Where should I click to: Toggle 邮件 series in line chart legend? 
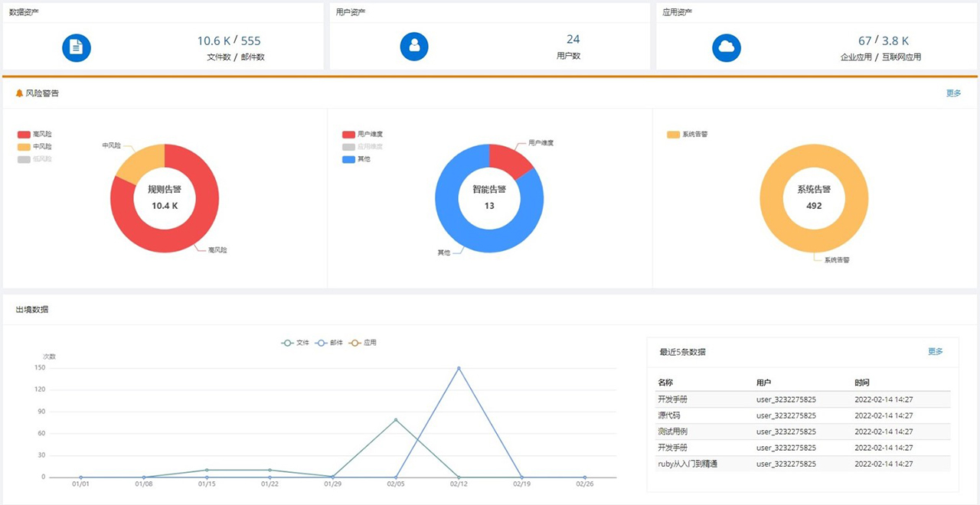(328, 343)
